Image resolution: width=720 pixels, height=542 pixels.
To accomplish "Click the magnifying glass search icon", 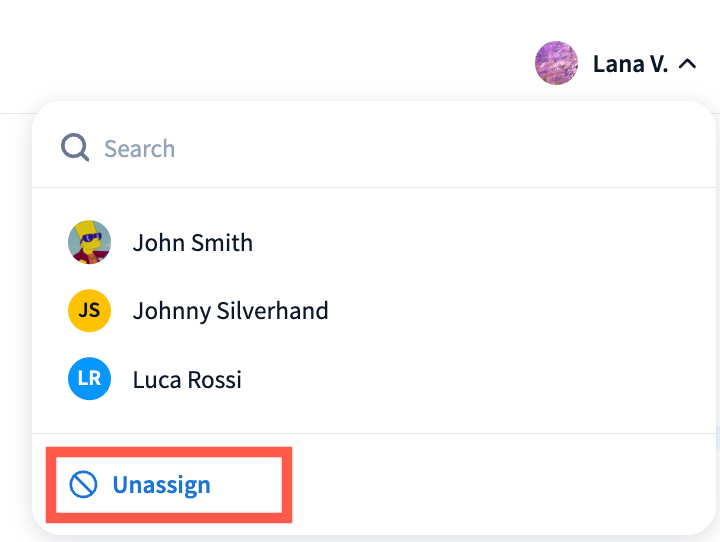I will click(x=75, y=149).
